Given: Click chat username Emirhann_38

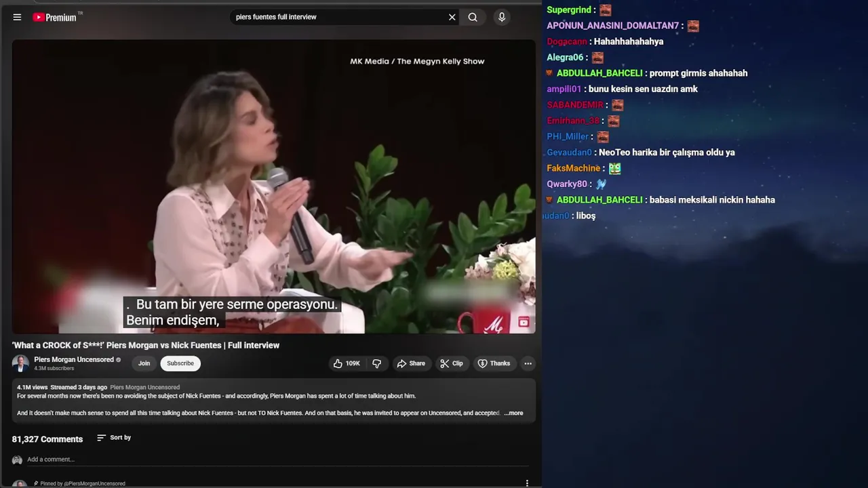Looking at the screenshot, I should (x=573, y=121).
